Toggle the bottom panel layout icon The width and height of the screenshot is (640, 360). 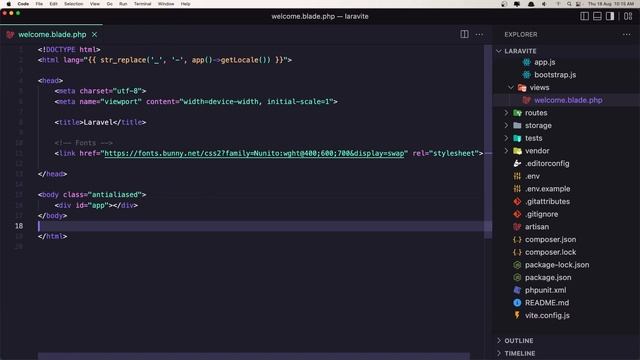pos(597,16)
